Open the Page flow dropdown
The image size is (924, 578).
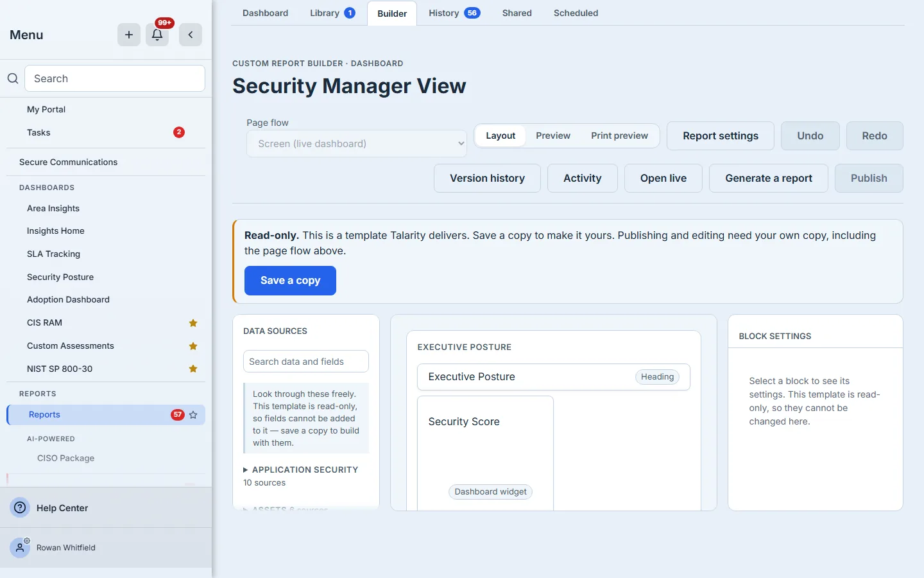point(357,144)
